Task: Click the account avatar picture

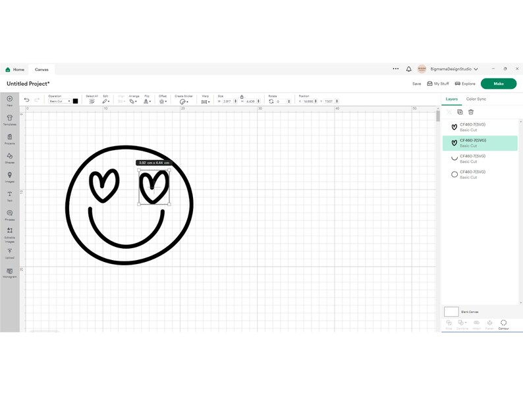Action: point(422,69)
